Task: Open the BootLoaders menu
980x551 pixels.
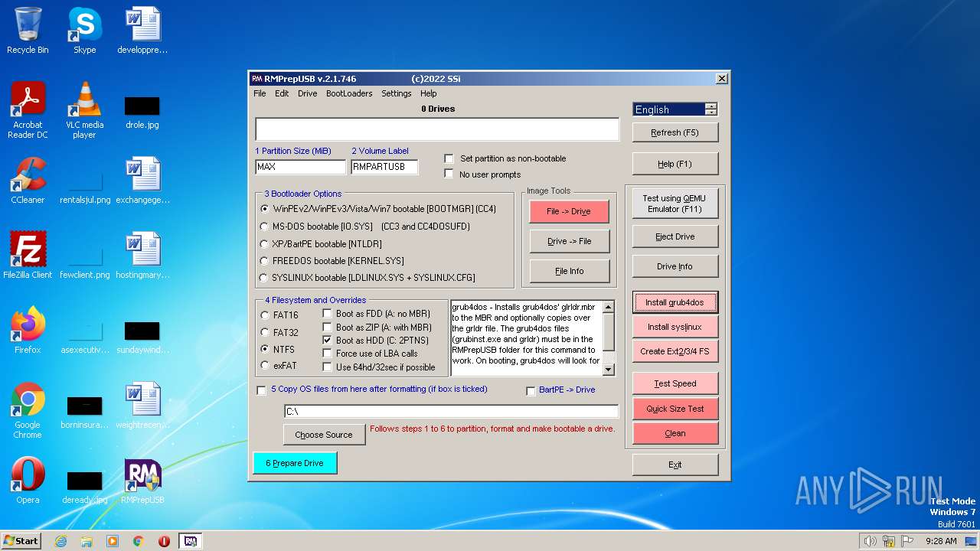Action: (x=349, y=93)
